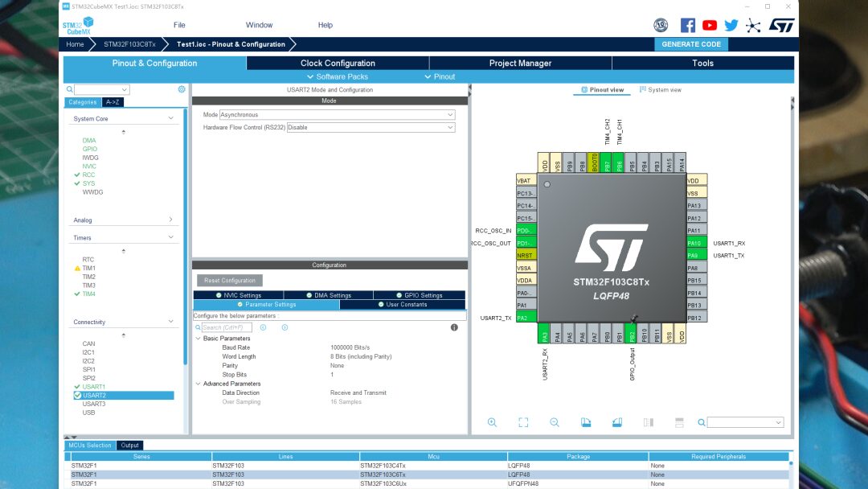Collapse the Timers category
Viewport: 868px width, 489px height.
click(x=170, y=237)
